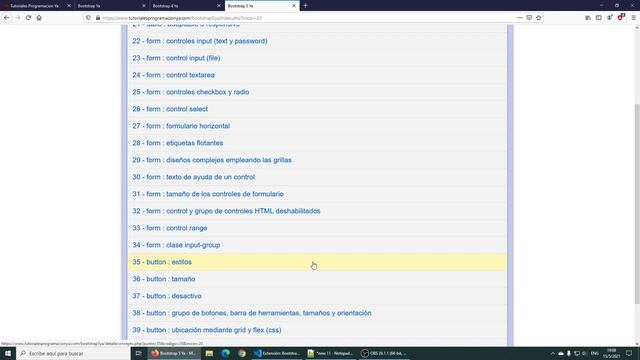Viewport: 640px width, 360px height.
Task: Show hidden system tray icons
Action: [553, 353]
